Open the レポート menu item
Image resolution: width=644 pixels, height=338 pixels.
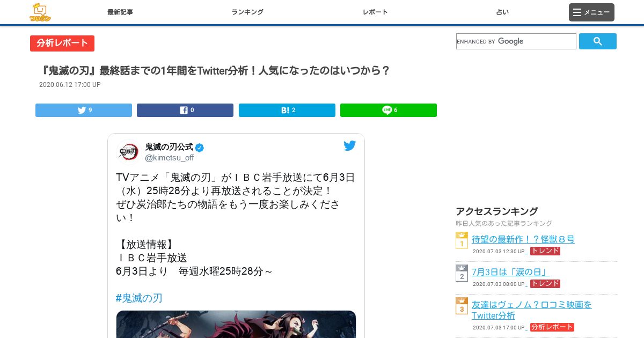[x=375, y=12]
